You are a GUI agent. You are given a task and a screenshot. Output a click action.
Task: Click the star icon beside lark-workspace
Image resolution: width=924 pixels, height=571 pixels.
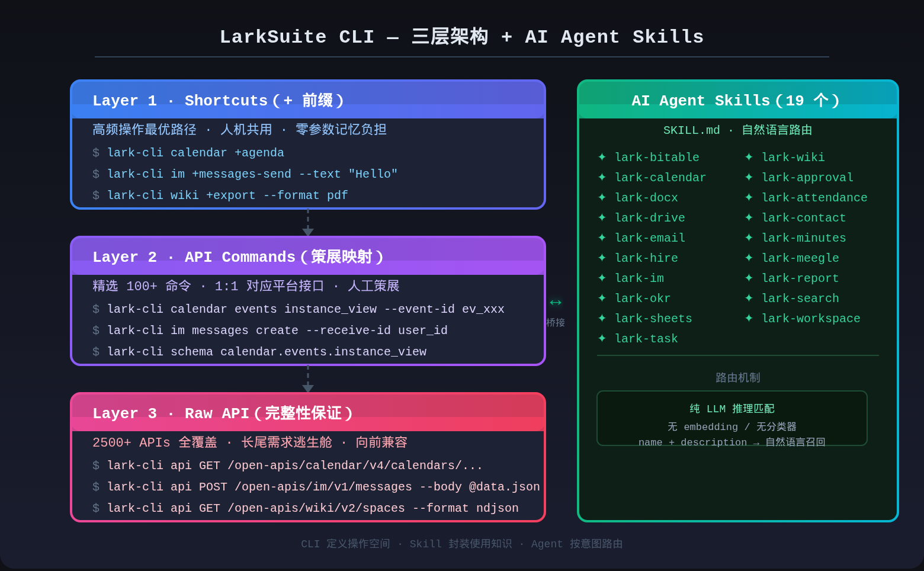click(x=749, y=318)
